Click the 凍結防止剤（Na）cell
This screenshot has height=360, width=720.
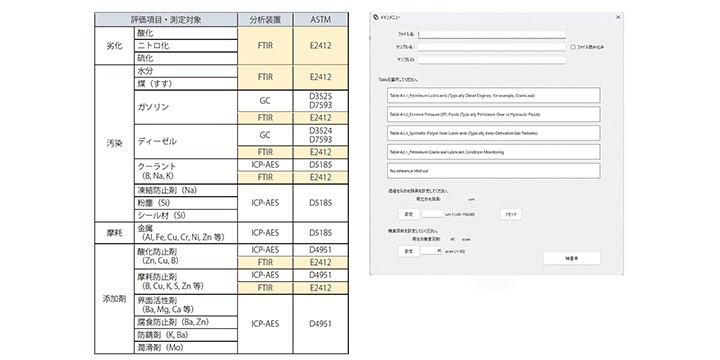tap(186, 190)
